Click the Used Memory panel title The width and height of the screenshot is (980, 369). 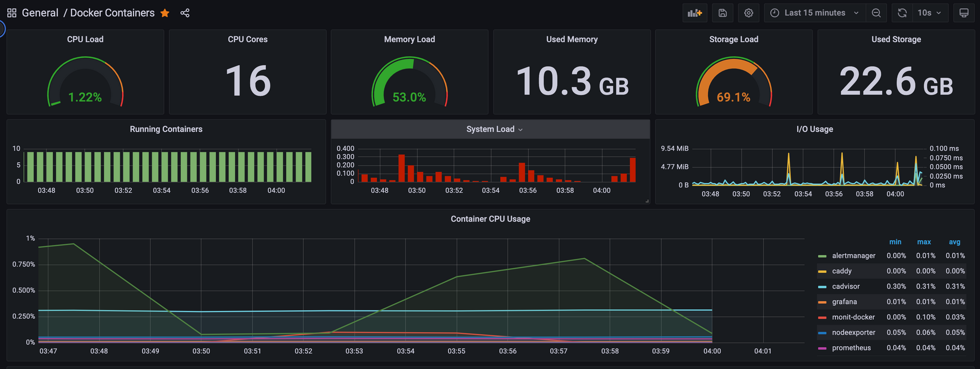point(572,39)
